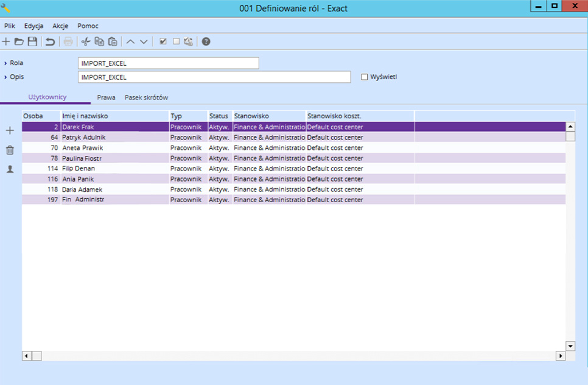This screenshot has height=385, width=588.
Task: Open the Akcje menu
Action: [60, 26]
